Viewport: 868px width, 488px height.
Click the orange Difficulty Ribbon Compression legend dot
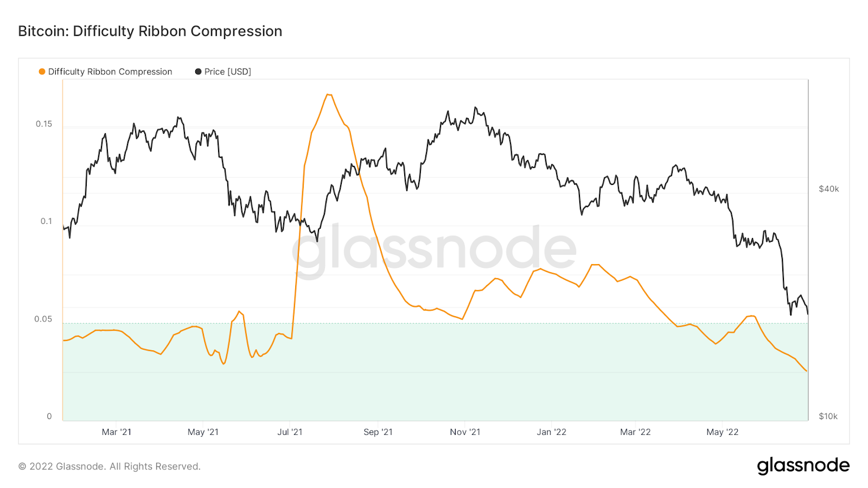tap(42, 72)
